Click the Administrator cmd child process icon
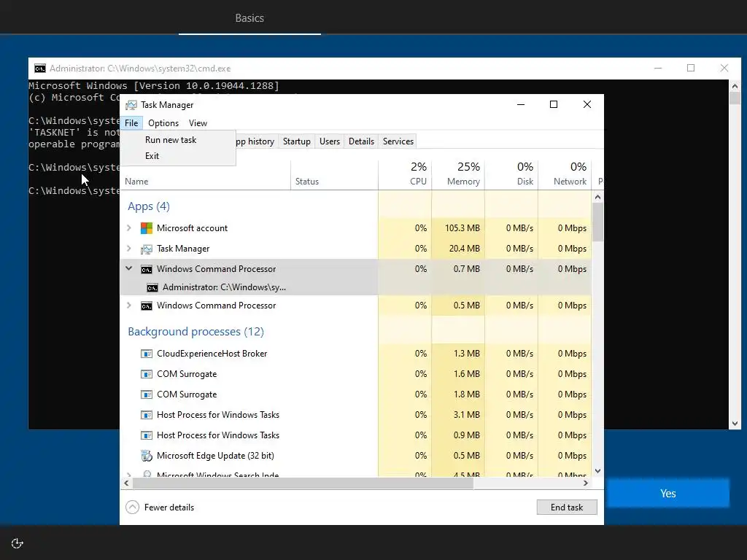The height and width of the screenshot is (560, 747). [x=152, y=287]
